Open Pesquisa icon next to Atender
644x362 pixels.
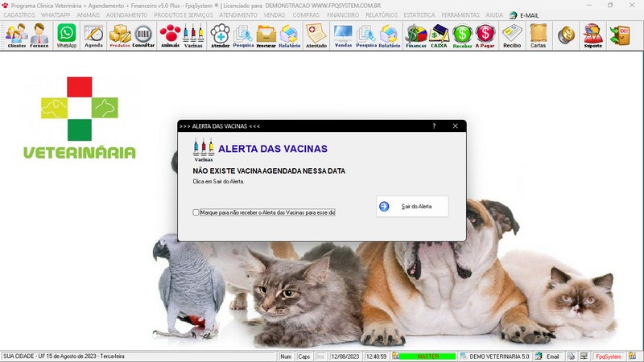tap(243, 35)
